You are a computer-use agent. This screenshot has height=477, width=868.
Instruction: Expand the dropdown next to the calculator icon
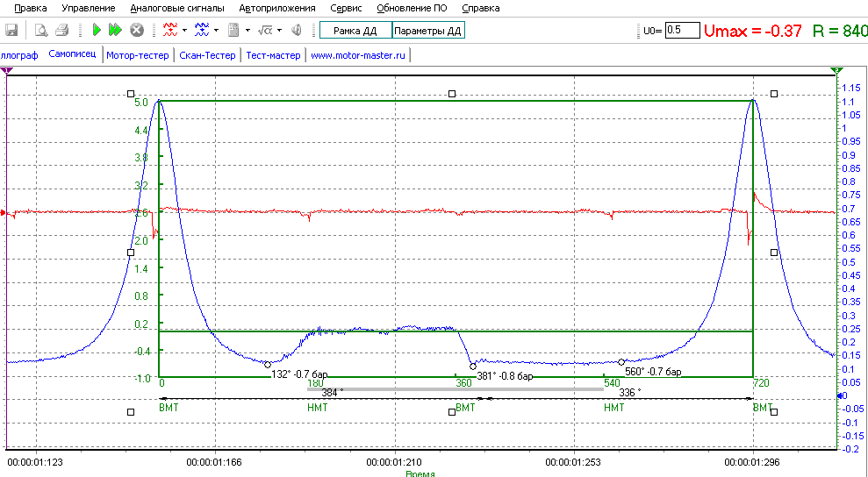(247, 31)
